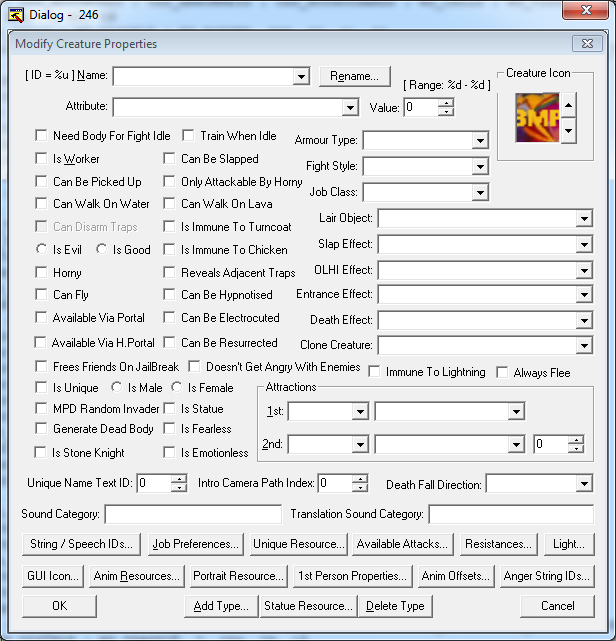
Task: Expand the Attribute combo box
Action: [x=350, y=108]
